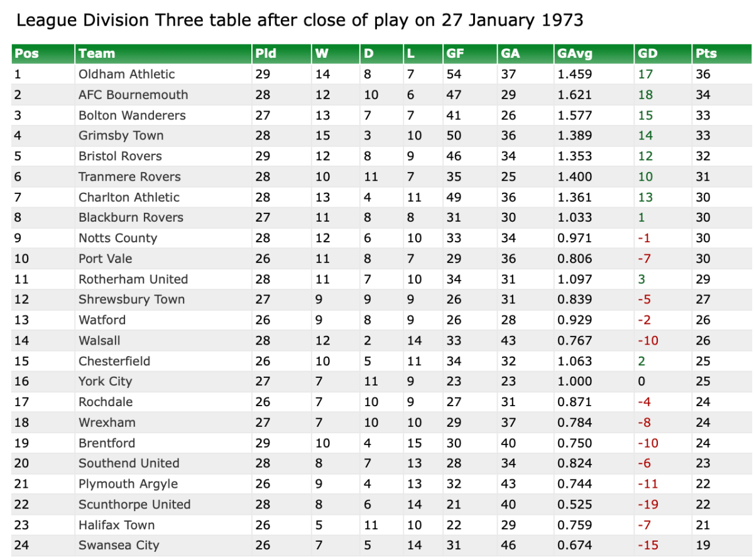
Task: Click the GF column header
Action: click(455, 53)
